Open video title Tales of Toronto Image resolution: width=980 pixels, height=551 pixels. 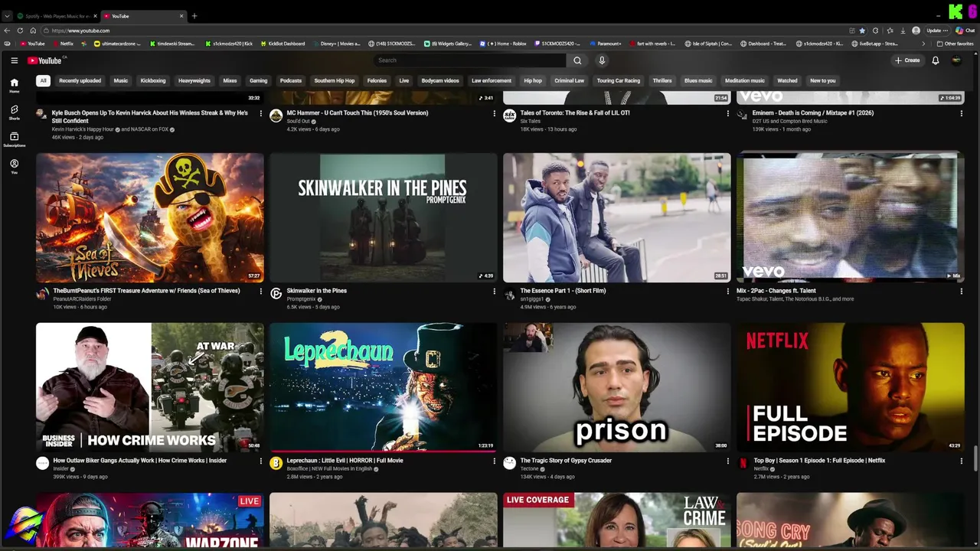[x=575, y=113]
